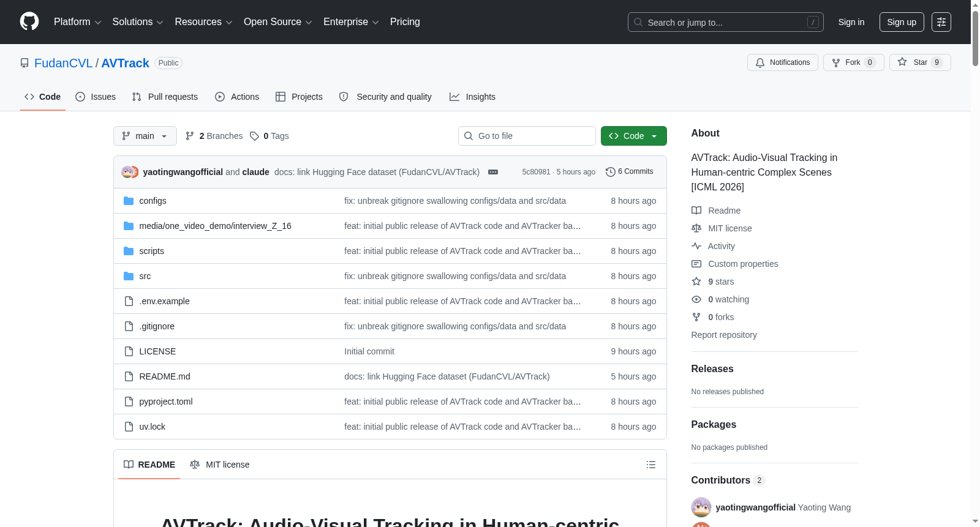
Task: Click the fork icon beside 0 forks
Action: click(x=696, y=317)
